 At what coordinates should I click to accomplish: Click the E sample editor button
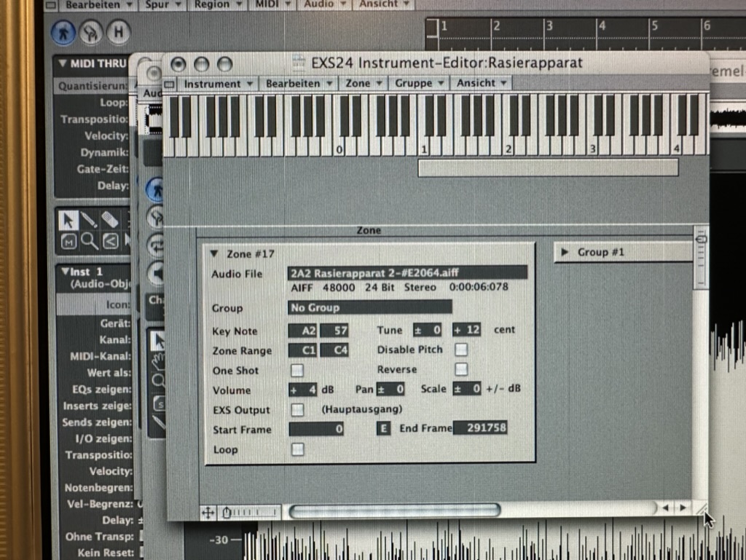(x=383, y=428)
